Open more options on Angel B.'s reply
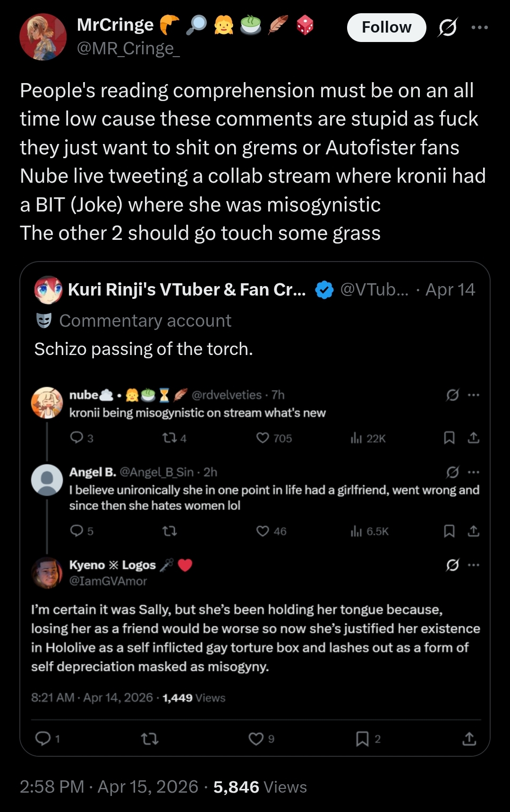This screenshot has height=812, width=510. (474, 472)
